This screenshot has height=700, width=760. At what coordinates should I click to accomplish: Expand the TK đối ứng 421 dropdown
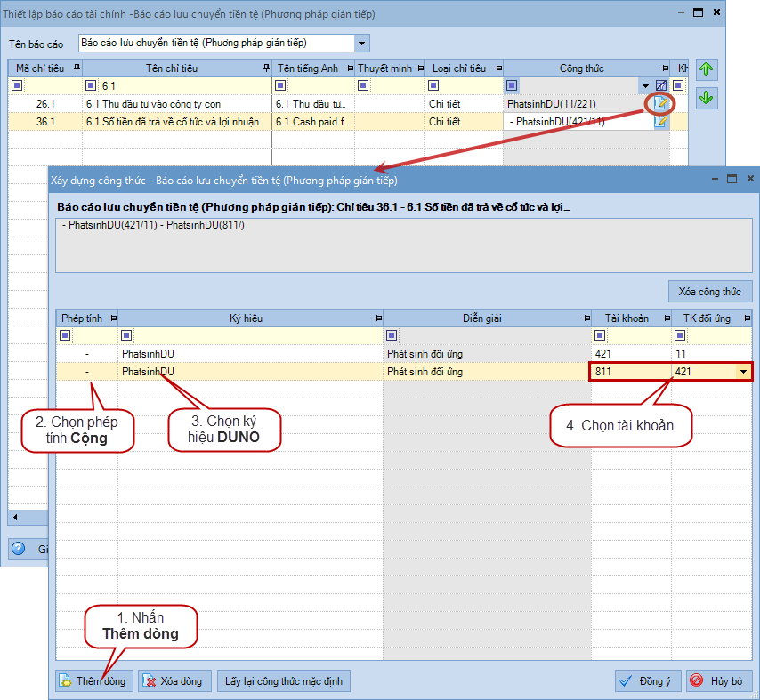743,372
